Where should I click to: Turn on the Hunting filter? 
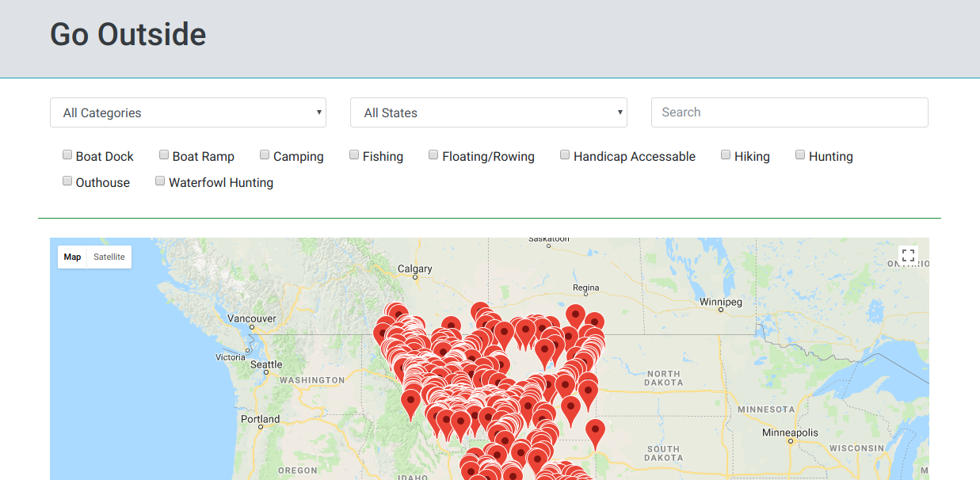click(x=800, y=155)
